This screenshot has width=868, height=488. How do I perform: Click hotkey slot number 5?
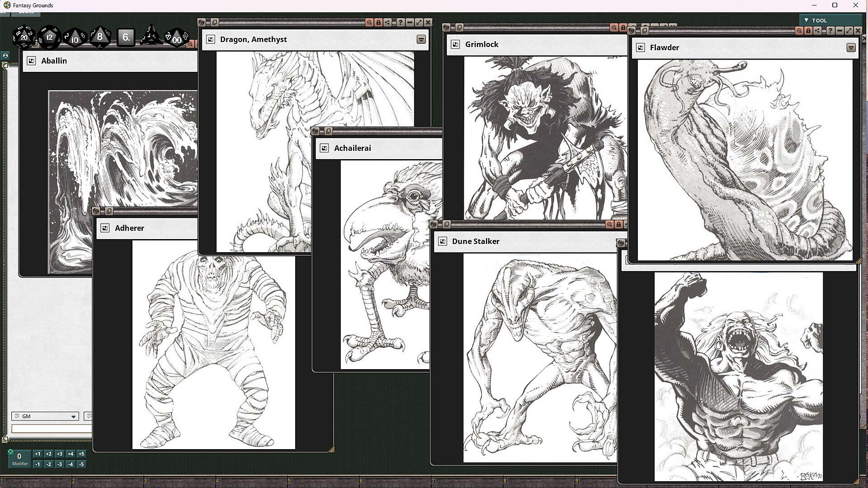point(324,482)
